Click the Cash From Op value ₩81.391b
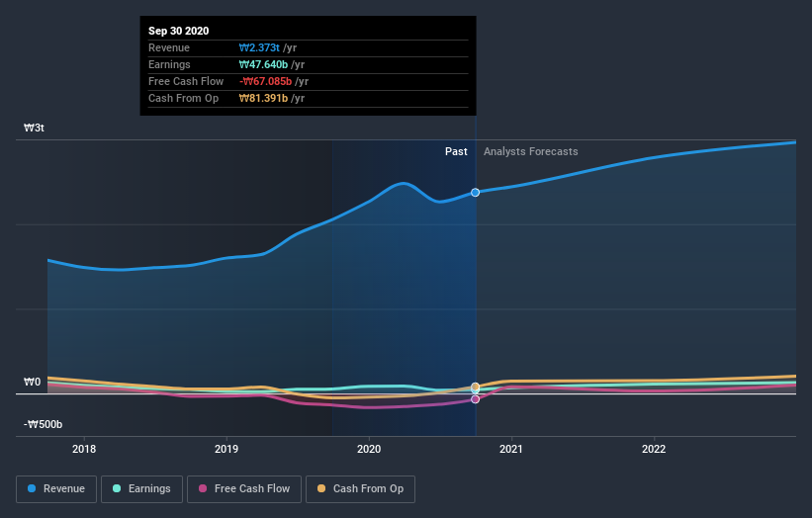The width and height of the screenshot is (812, 518). pyautogui.click(x=264, y=98)
